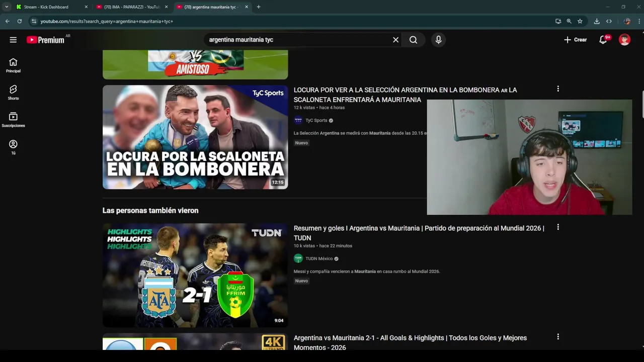Open the Tú profile section
The image size is (644, 362).
(x=13, y=147)
